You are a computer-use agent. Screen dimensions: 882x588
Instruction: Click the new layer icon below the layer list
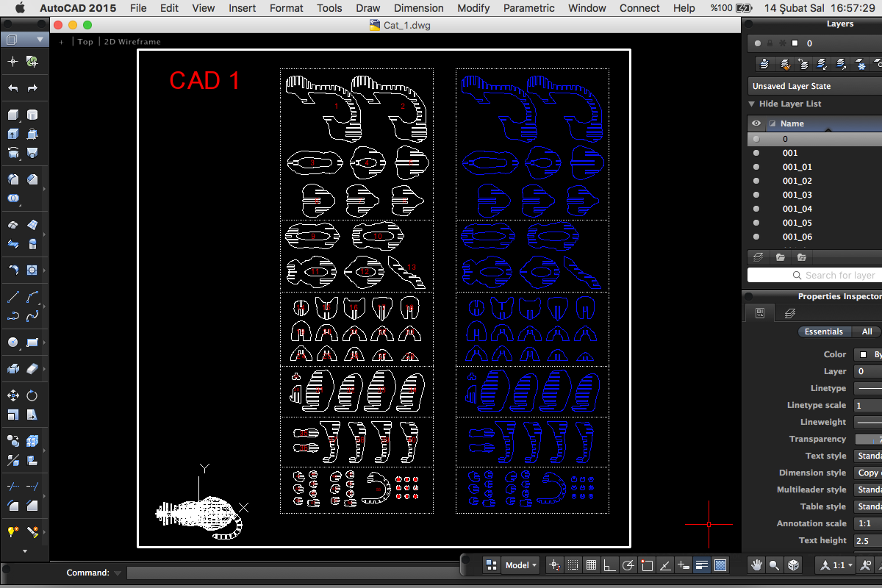[759, 257]
